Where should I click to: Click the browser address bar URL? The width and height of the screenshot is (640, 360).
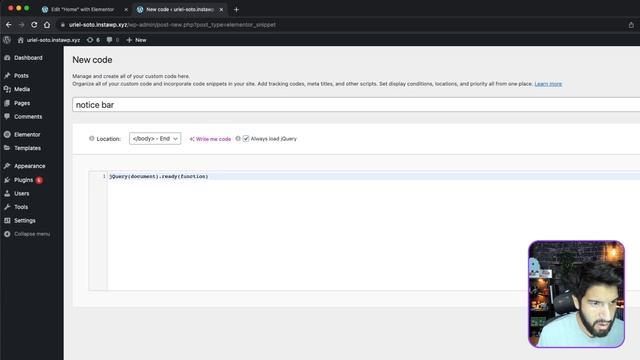(172, 25)
